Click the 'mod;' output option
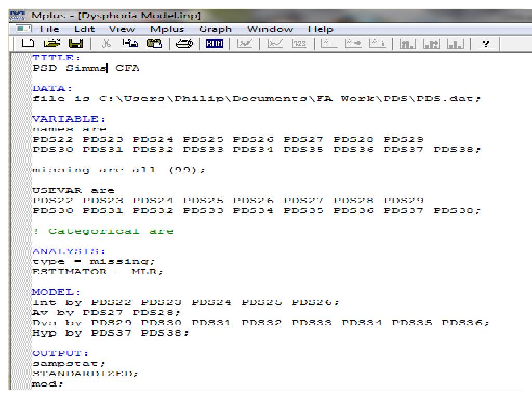The image size is (532, 399). [x=47, y=384]
